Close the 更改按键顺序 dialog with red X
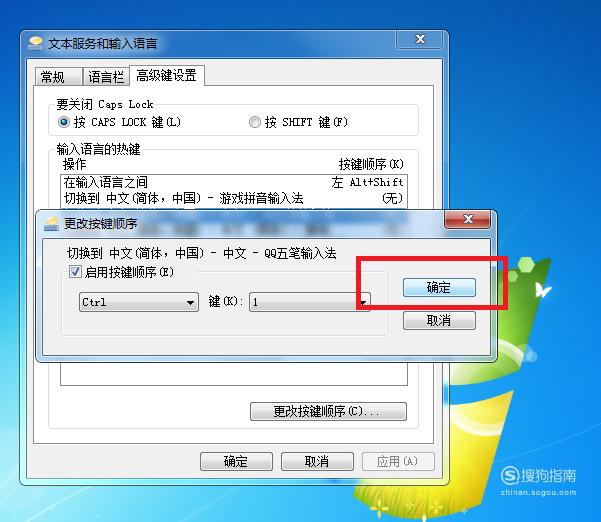Screen dimensions: 601x522 (468, 219)
